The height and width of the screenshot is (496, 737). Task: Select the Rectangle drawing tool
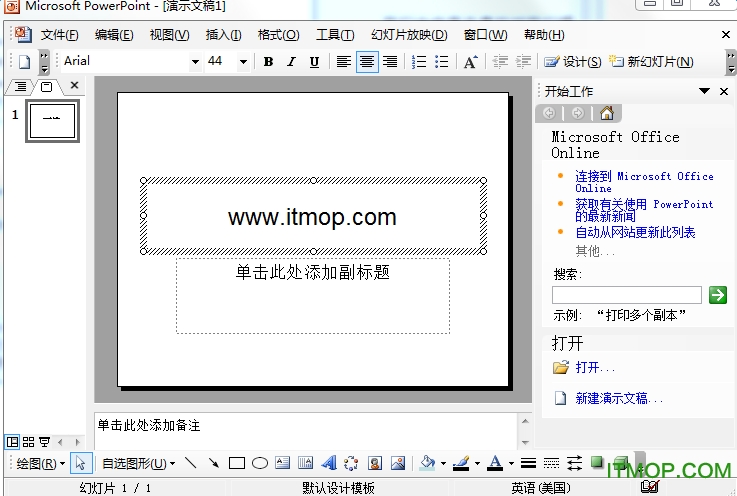click(237, 464)
